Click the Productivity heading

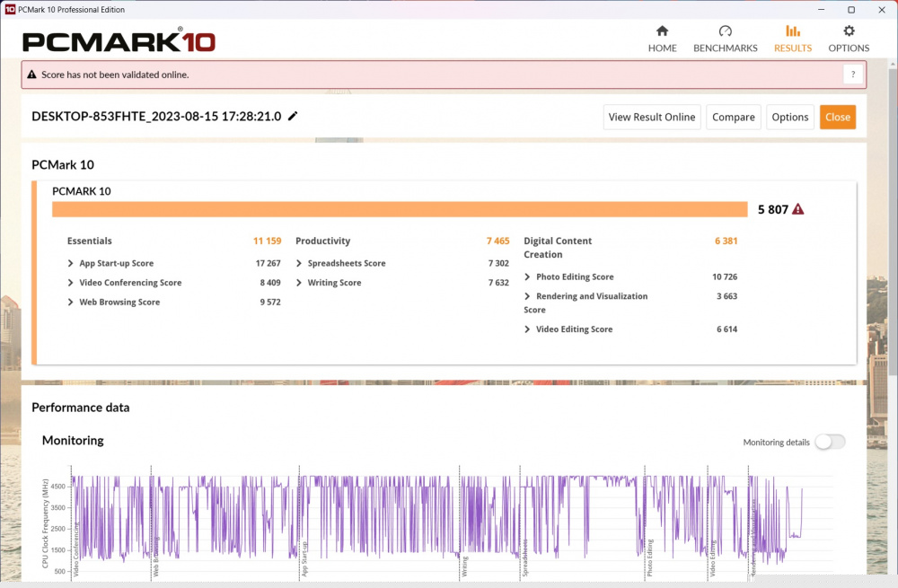click(x=322, y=241)
